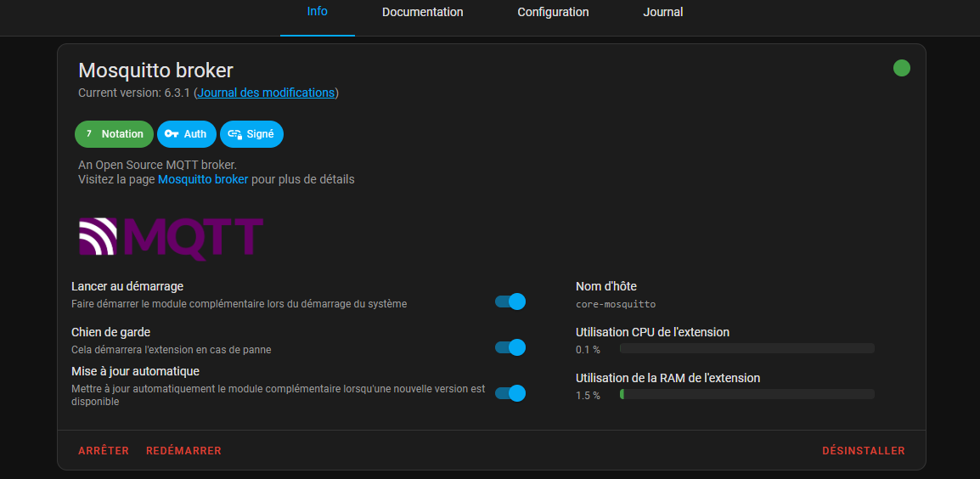
Task: Click the Signé chip
Action: click(251, 134)
